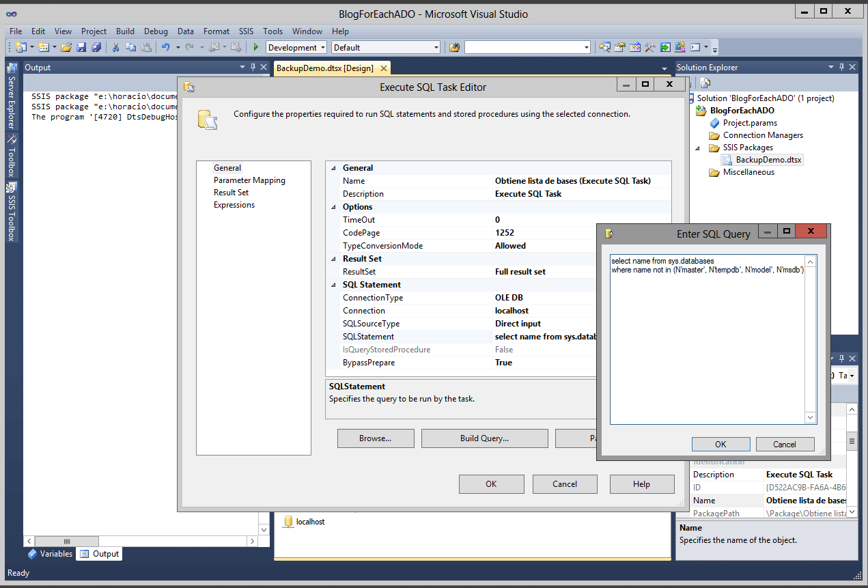Screen dimensions: 868x588
Task: Click the Command Window toolbar icon
Action: (695, 47)
